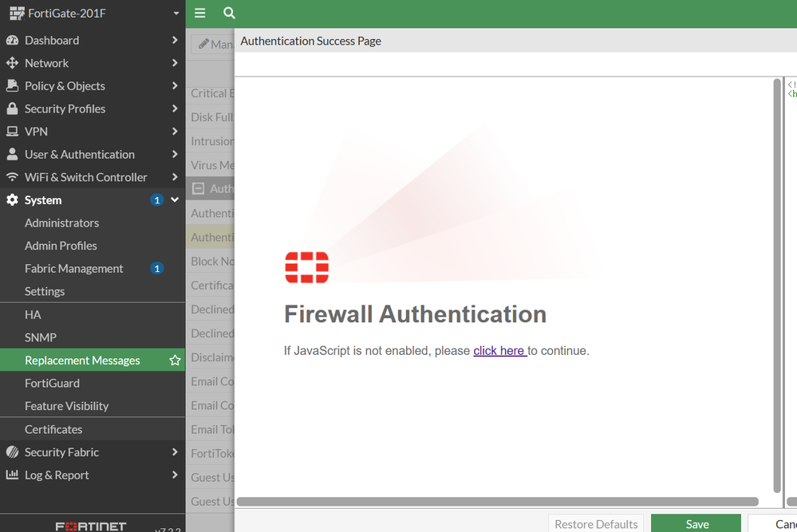Open Administrators under System
Viewport: 797px width, 532px height.
click(93, 223)
